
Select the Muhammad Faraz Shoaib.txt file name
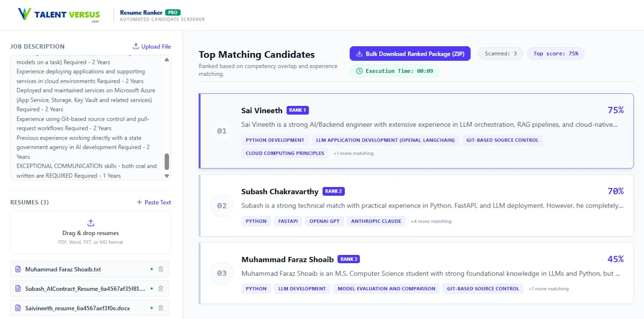(x=63, y=269)
